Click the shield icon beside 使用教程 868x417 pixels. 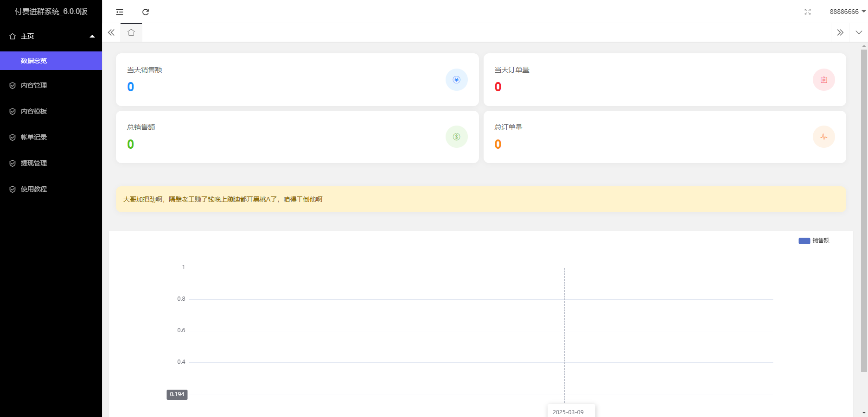click(x=13, y=190)
